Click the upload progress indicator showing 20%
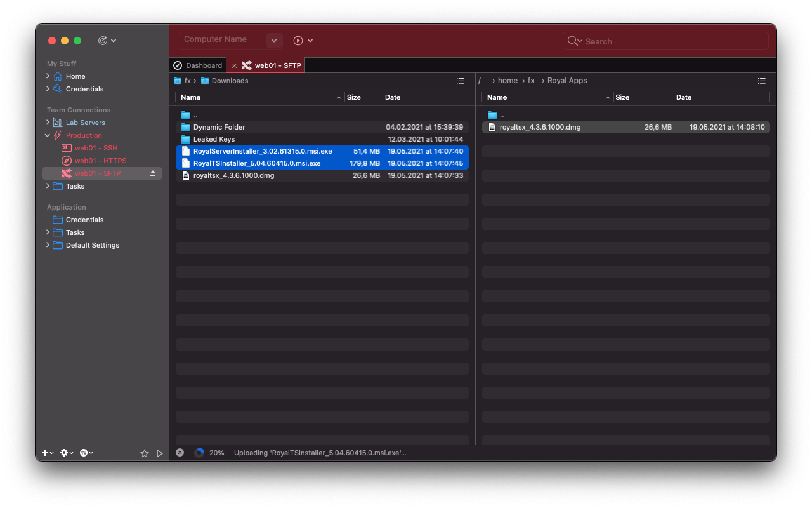Viewport: 812px width, 508px height. tap(199, 453)
